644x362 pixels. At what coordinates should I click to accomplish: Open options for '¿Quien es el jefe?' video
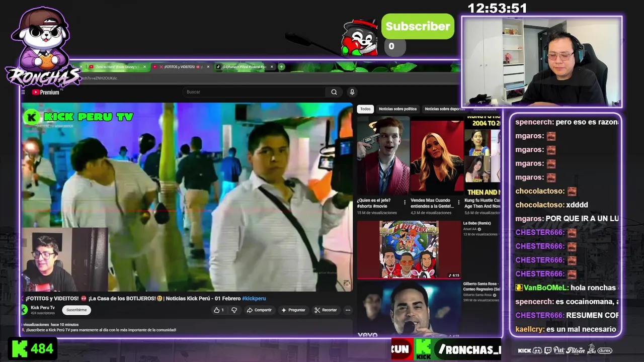405,203
